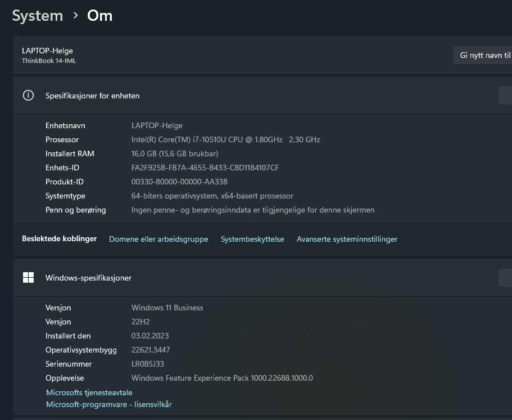This screenshot has width=512, height=420.
Task: Click the breadcrumb chevron after System
Action: coord(75,16)
